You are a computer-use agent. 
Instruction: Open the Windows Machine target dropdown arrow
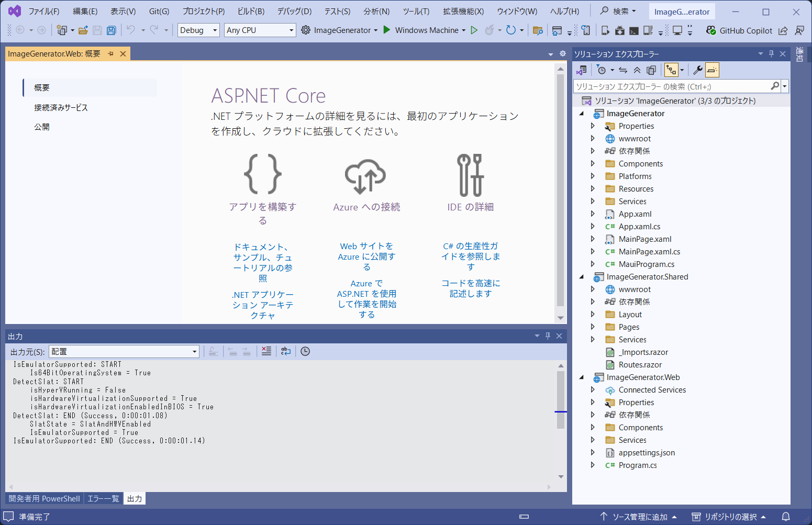coord(464,30)
